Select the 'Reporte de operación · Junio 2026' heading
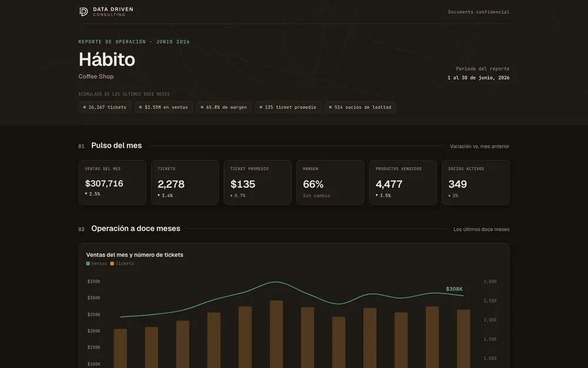The width and height of the screenshot is (588, 368). point(134,42)
